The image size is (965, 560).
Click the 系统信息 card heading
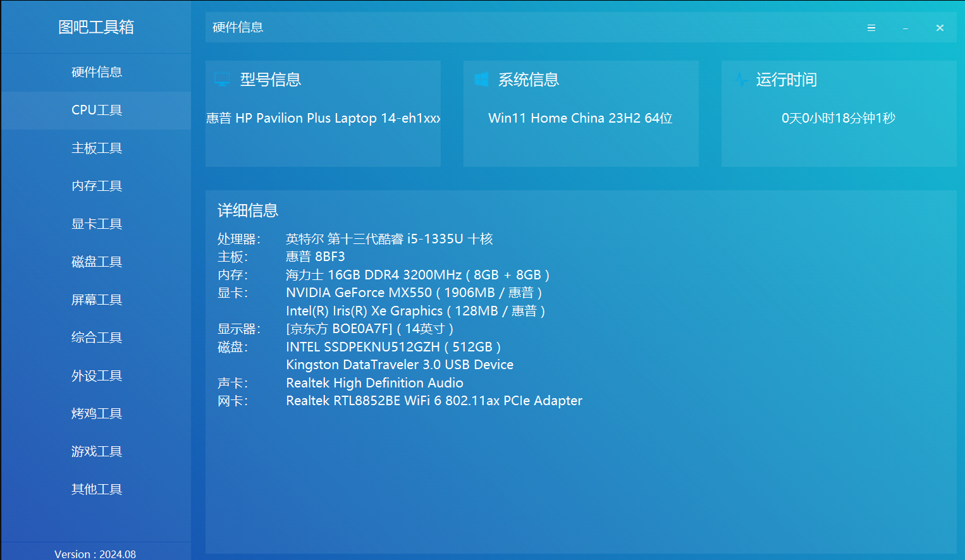pyautogui.click(x=529, y=80)
